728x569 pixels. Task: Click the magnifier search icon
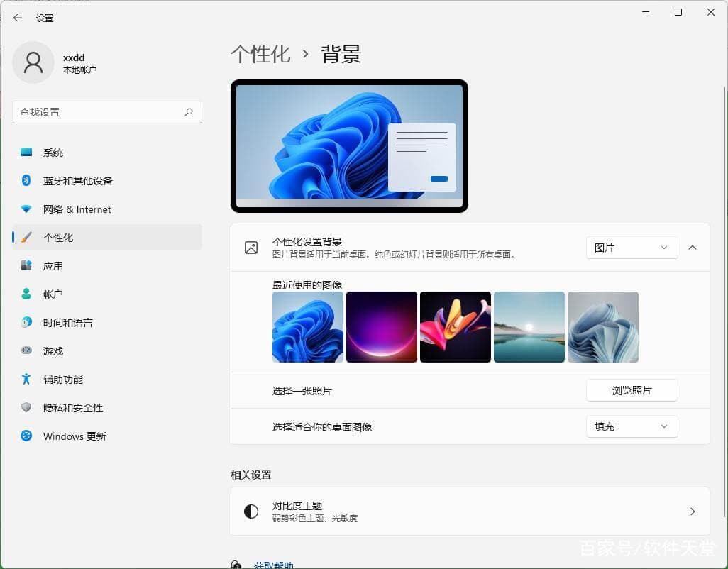coord(189,112)
